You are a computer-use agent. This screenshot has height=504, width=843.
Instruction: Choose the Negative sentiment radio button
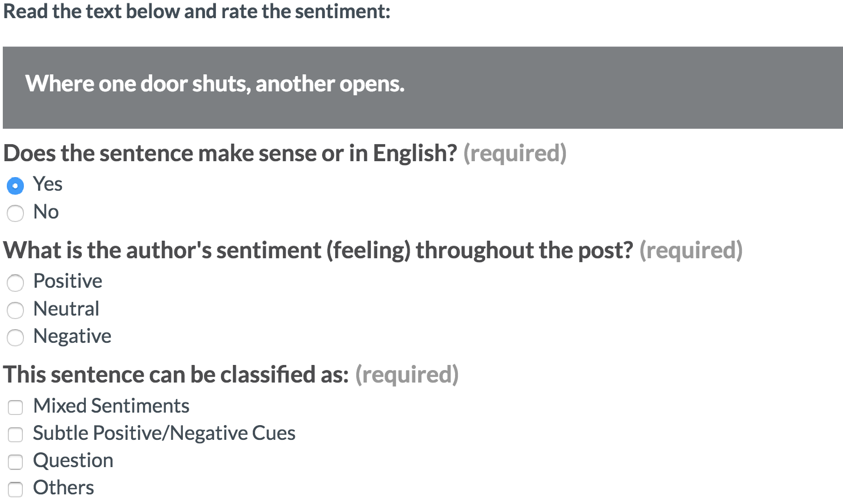(x=15, y=338)
